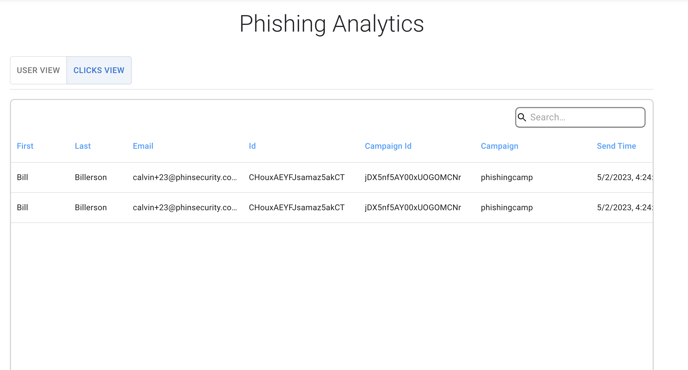This screenshot has width=688, height=370.
Task: Click second row's phishingcamp campaign cell
Action: coord(507,208)
